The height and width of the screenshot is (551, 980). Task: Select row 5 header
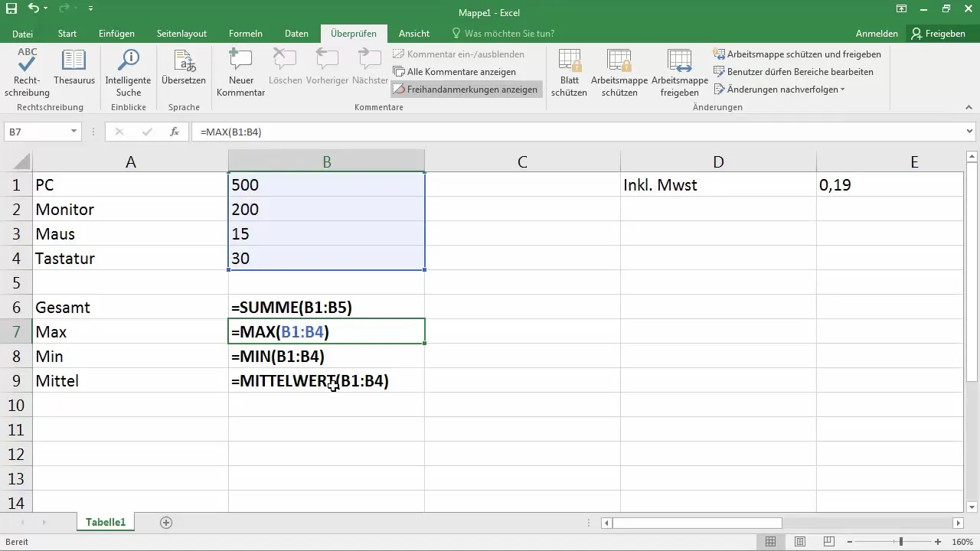tap(16, 282)
